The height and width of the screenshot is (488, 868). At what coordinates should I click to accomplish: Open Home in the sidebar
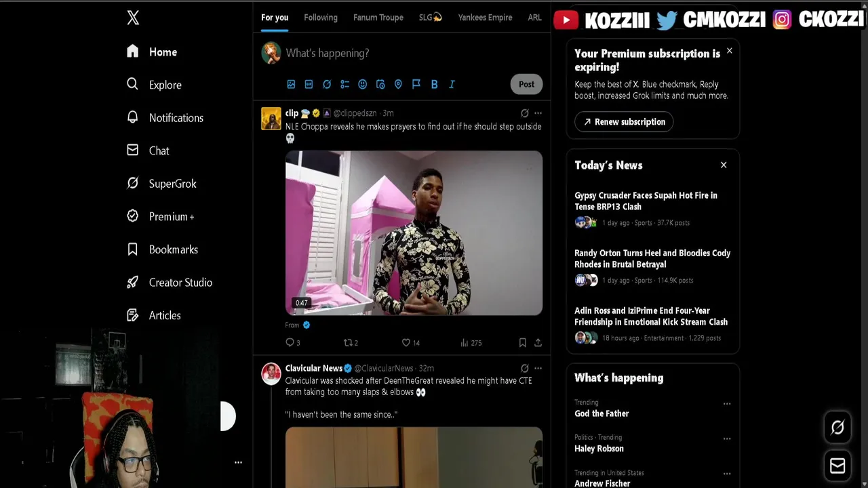click(152, 52)
